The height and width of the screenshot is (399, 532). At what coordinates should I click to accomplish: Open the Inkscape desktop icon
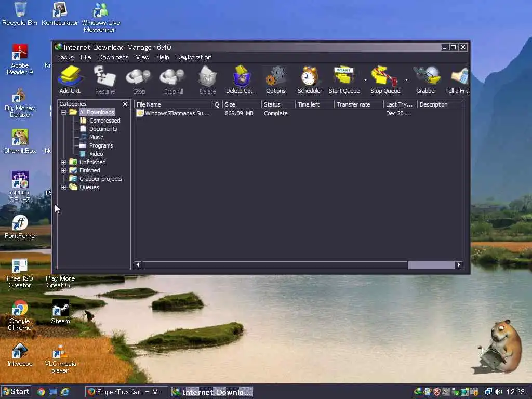tap(20, 354)
